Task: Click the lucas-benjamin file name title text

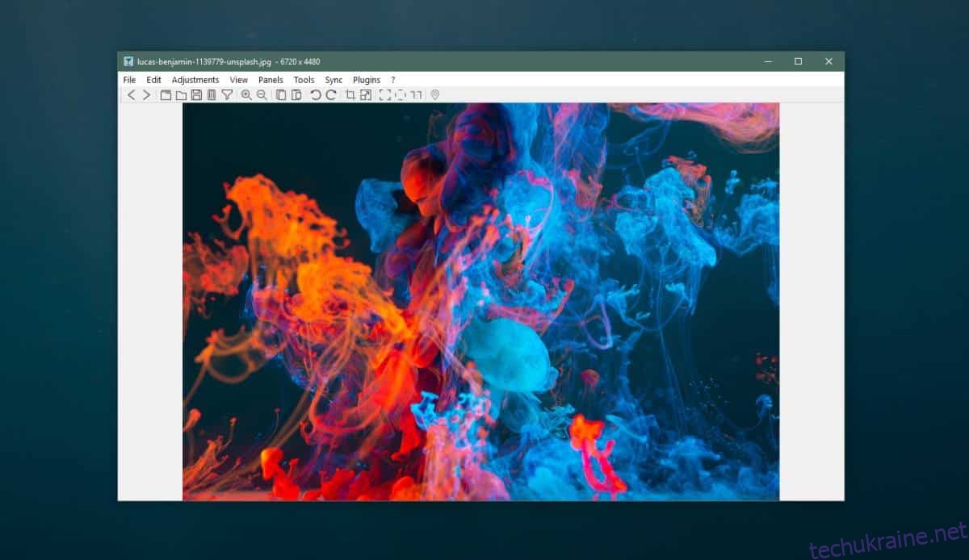Action: (206, 61)
